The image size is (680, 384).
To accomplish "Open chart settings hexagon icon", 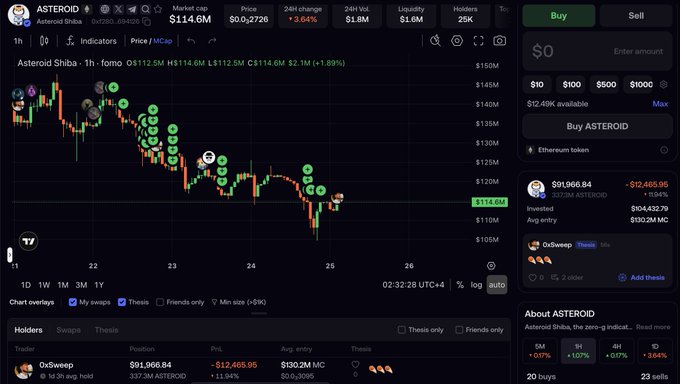I will (x=457, y=41).
